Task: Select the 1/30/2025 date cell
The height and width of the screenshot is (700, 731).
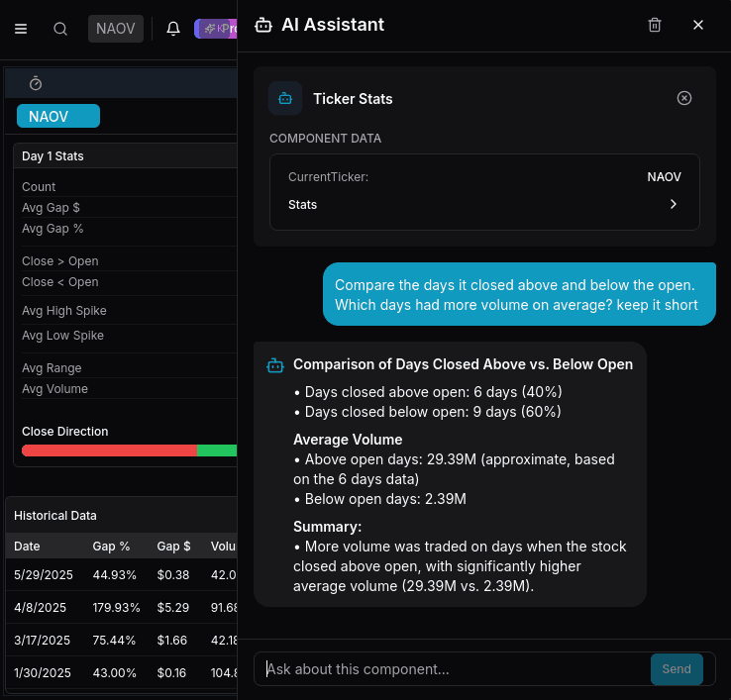Action: tap(43, 673)
